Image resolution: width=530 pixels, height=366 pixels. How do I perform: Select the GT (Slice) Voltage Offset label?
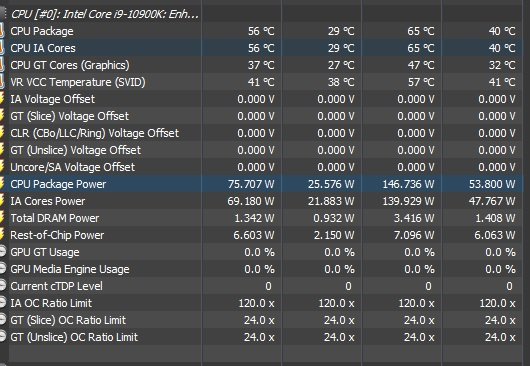(70, 116)
